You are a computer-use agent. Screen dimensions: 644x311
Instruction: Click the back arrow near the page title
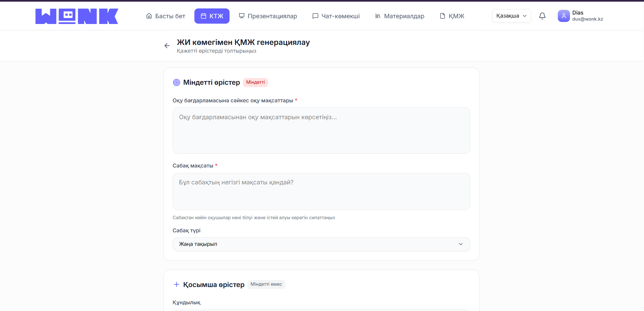[167, 46]
